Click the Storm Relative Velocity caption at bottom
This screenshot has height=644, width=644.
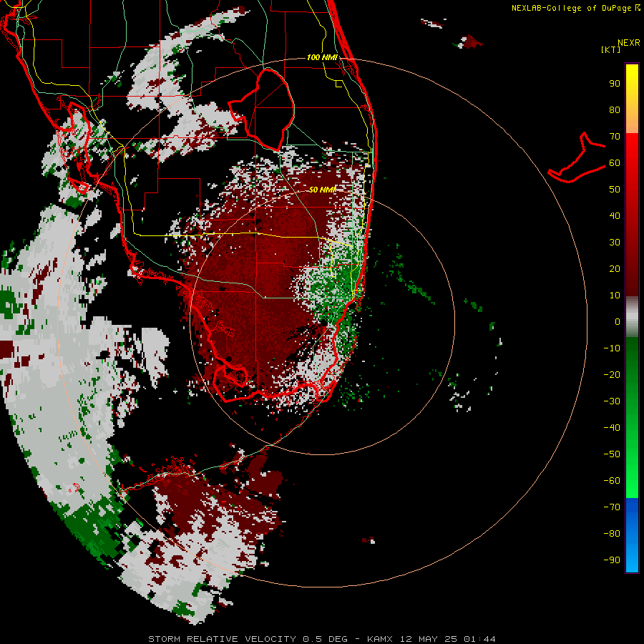pos(321,639)
